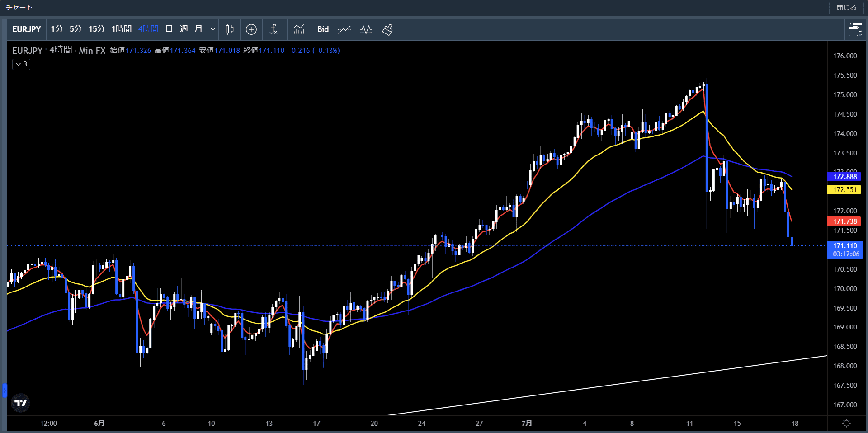Viewport: 868px width, 433px height.
Task: Toggle the Bid price button
Action: (323, 29)
